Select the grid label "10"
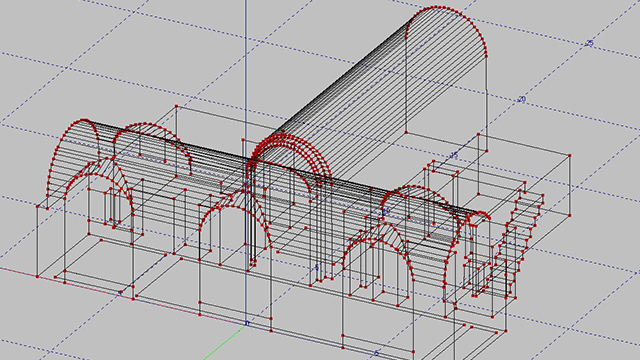 click(386, 211)
